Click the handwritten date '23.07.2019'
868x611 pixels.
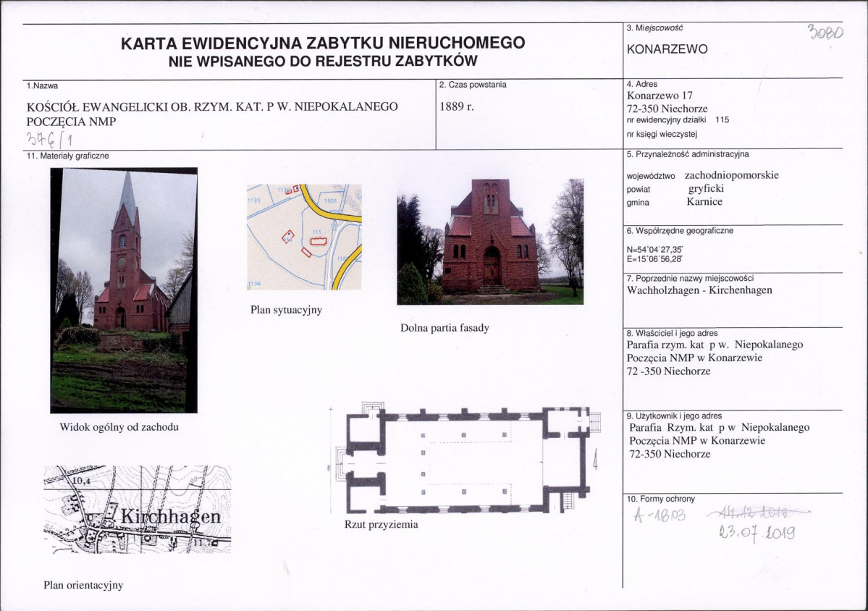click(x=758, y=533)
